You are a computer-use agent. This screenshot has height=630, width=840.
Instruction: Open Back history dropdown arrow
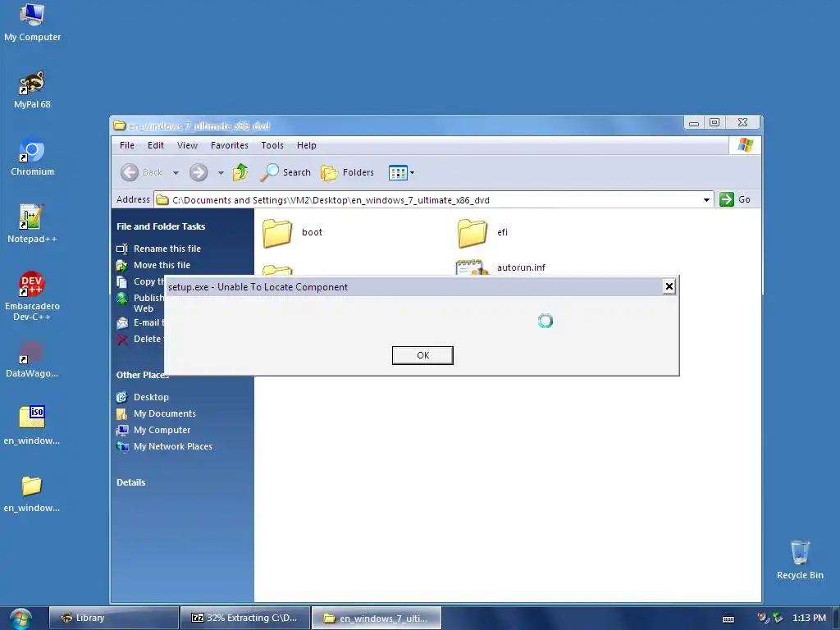coord(176,173)
